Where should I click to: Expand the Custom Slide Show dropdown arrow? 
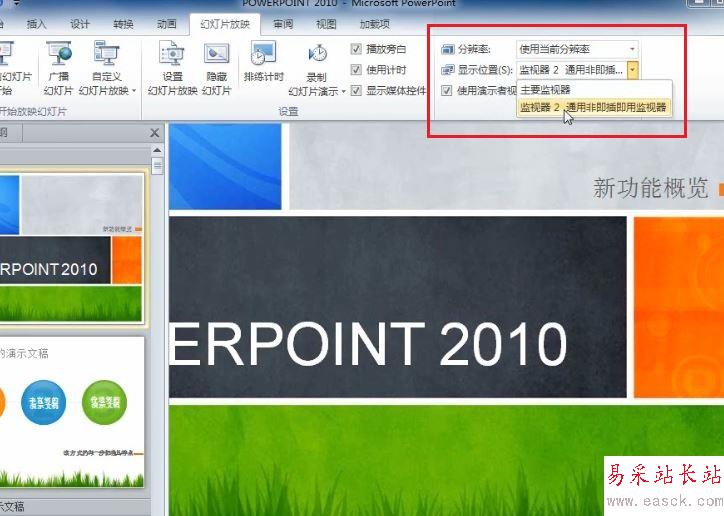point(134,91)
